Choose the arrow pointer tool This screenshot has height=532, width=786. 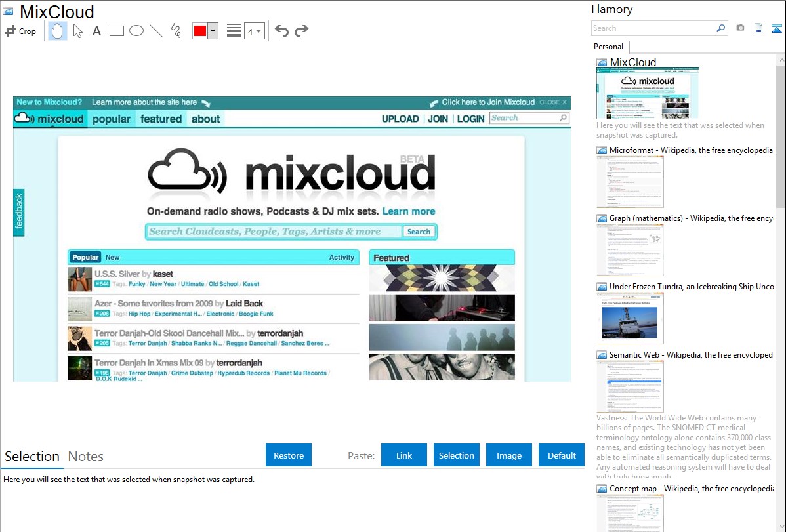(77, 31)
